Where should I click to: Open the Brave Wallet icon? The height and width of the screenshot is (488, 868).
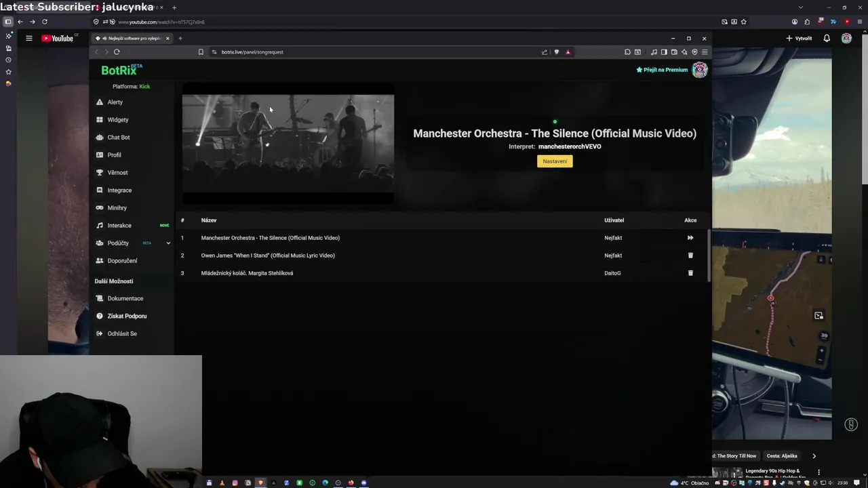(674, 52)
